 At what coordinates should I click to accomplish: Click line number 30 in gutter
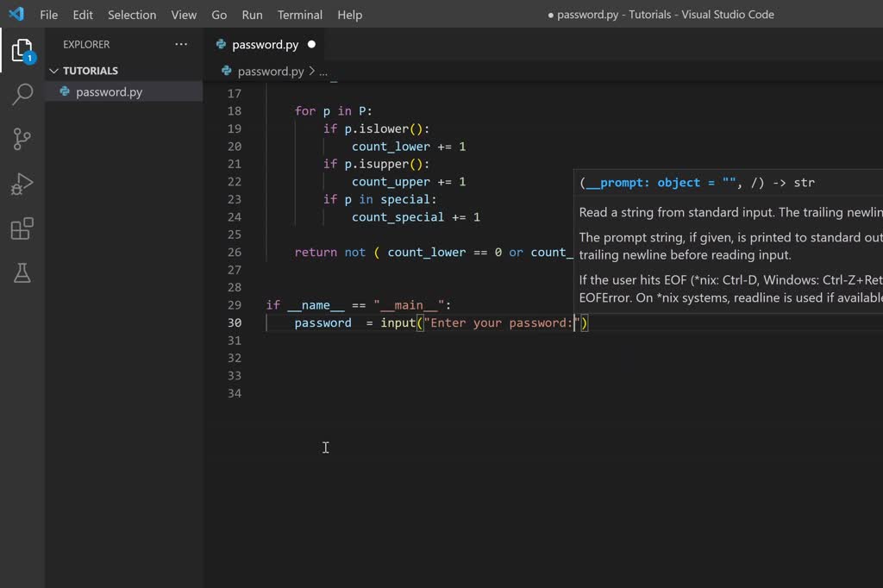tap(235, 322)
